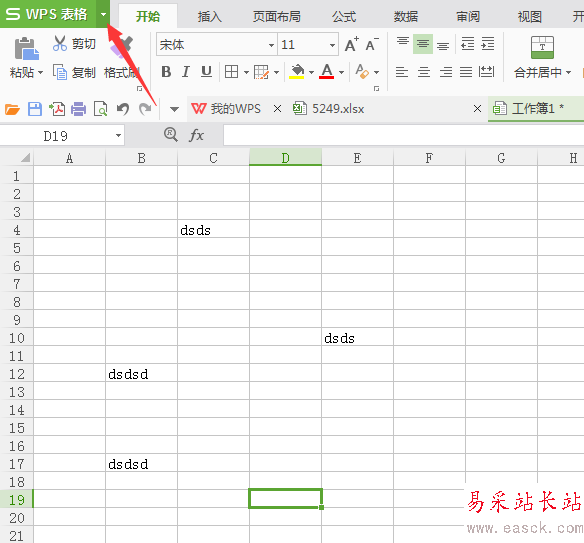The image size is (584, 543).
Task: Select all cells with the corner triangle
Action: point(25,158)
